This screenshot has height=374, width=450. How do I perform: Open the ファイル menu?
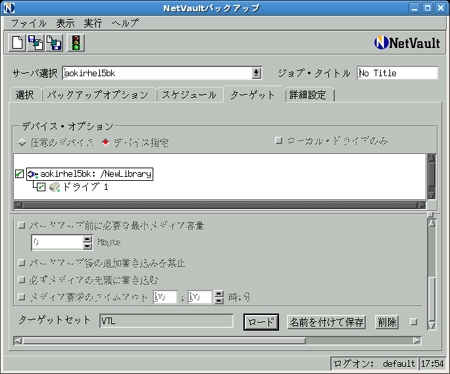tap(29, 23)
